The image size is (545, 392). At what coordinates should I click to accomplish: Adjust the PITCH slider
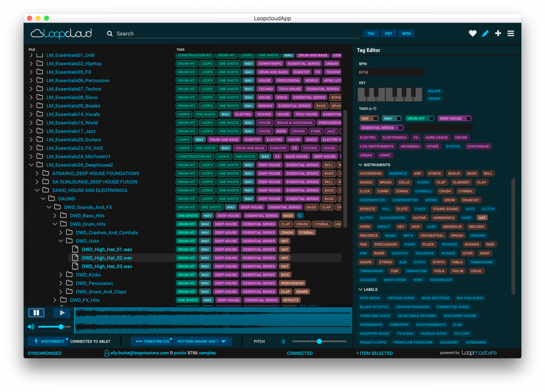pyautogui.click(x=319, y=341)
